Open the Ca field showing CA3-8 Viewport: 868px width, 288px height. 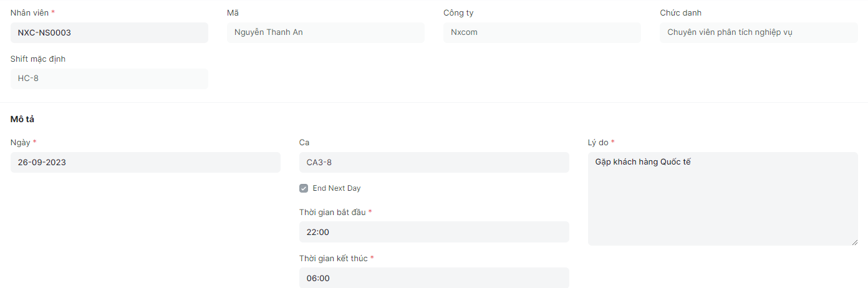pyautogui.click(x=434, y=163)
